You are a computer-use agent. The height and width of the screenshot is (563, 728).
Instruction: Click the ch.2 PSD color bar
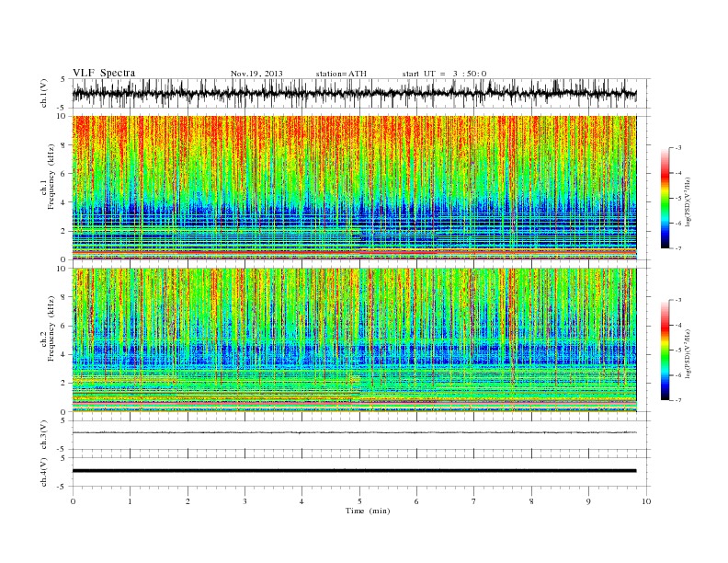(665, 350)
